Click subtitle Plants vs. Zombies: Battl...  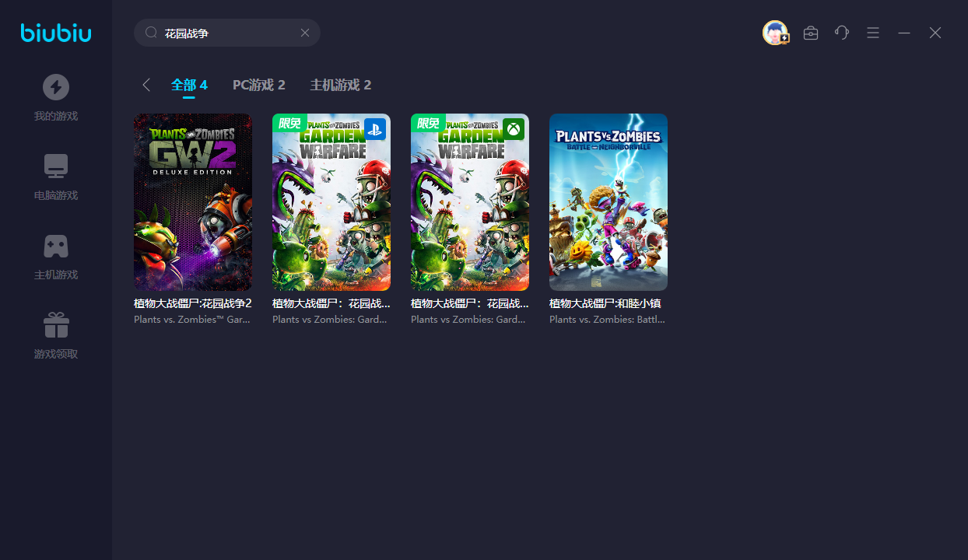[x=607, y=319]
